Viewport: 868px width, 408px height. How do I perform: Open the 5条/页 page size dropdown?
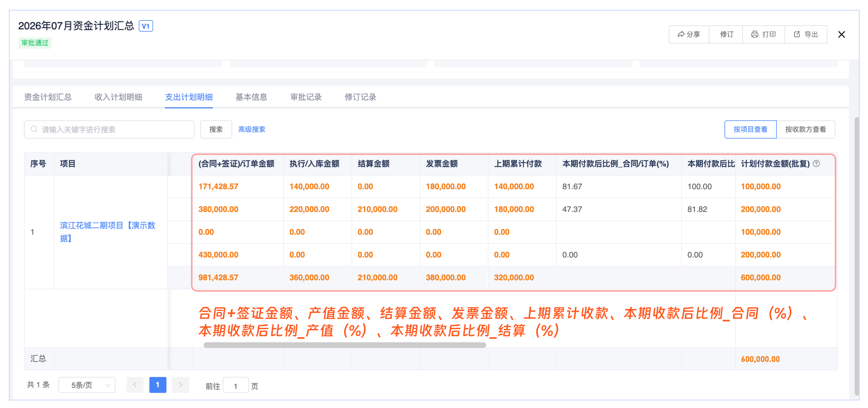pyautogui.click(x=87, y=385)
